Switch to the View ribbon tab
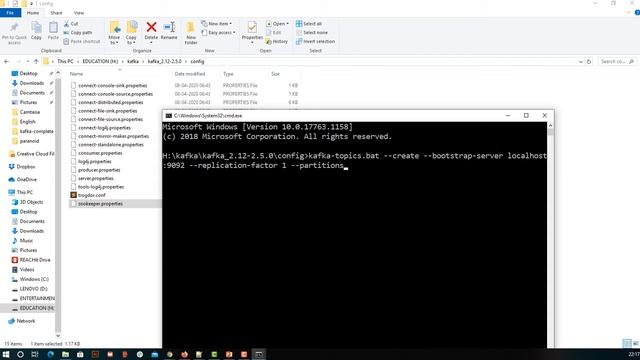 tap(79, 13)
